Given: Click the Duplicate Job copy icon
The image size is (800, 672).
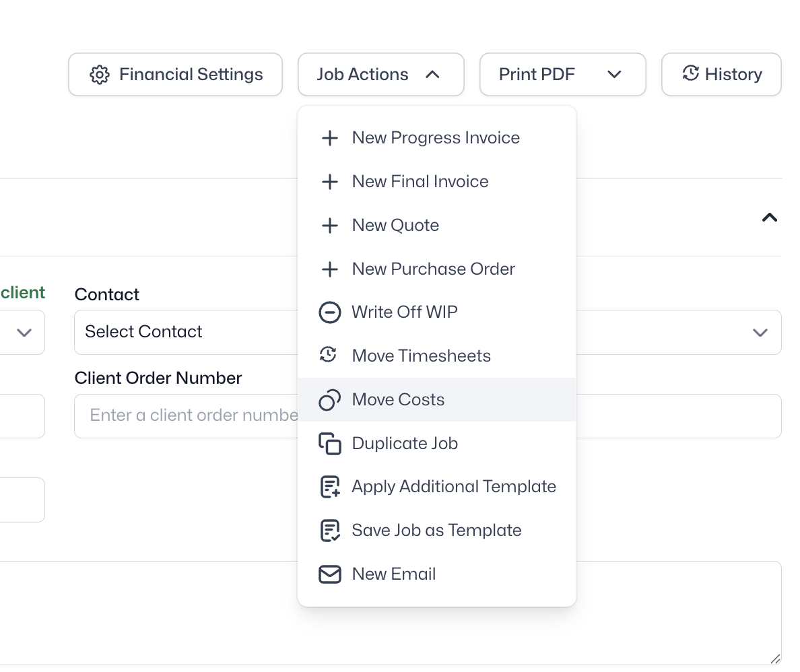Looking at the screenshot, I should (x=329, y=444).
